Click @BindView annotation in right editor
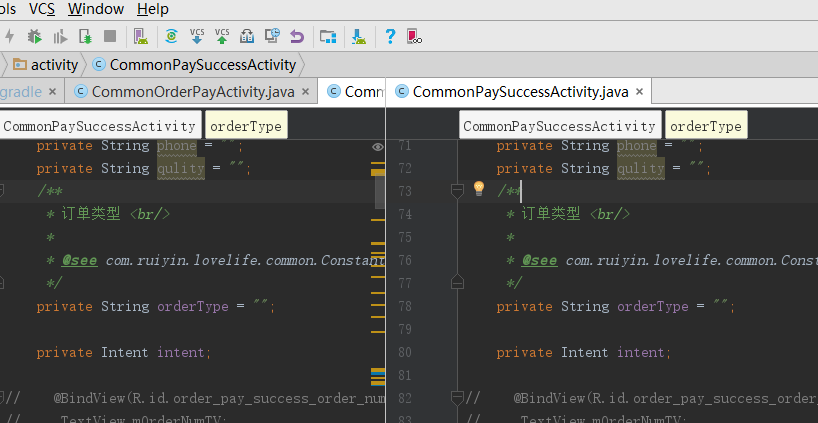Viewport: 818px width, 423px height. [550, 398]
